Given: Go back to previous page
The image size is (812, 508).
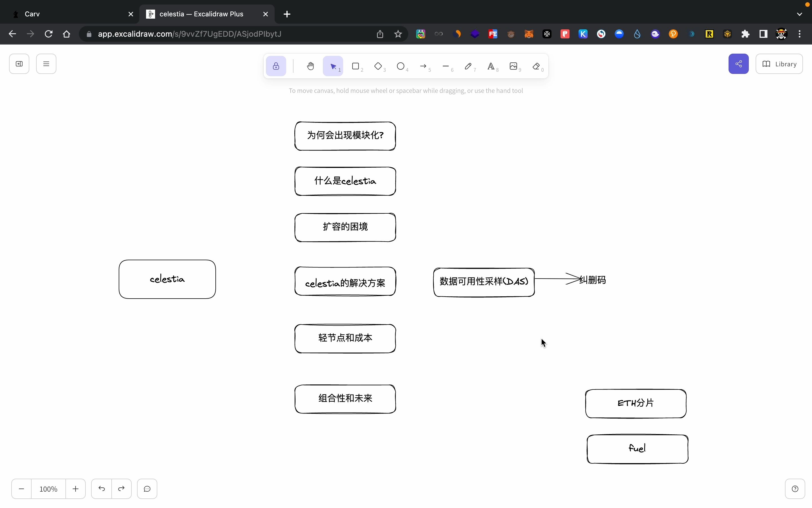Looking at the screenshot, I should (x=12, y=34).
